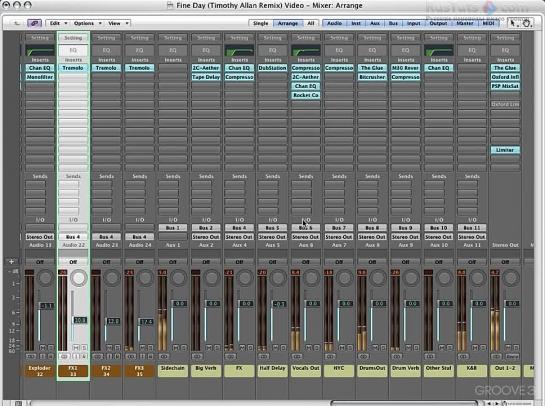Viewport: 545px width, 406px height.
Task: Click the pan knob on the Sidechain strip
Action: [178, 278]
